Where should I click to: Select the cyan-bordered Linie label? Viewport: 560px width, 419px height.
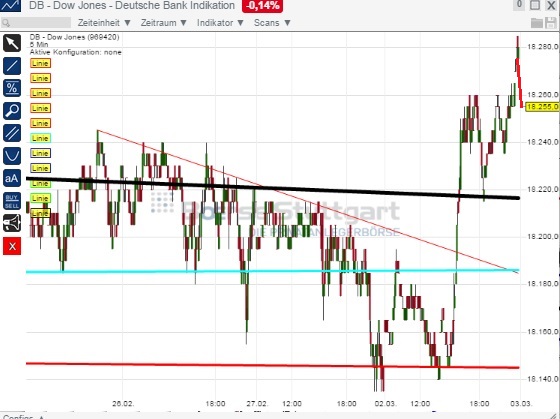click(40, 138)
